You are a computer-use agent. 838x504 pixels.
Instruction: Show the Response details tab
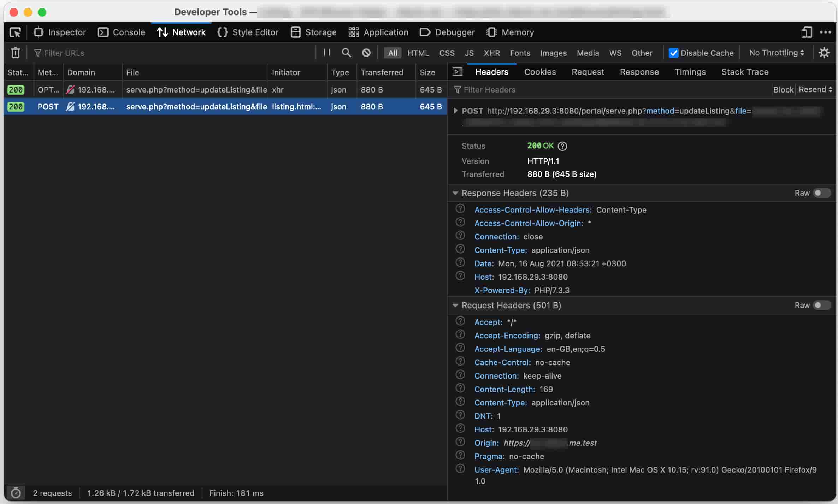click(639, 72)
